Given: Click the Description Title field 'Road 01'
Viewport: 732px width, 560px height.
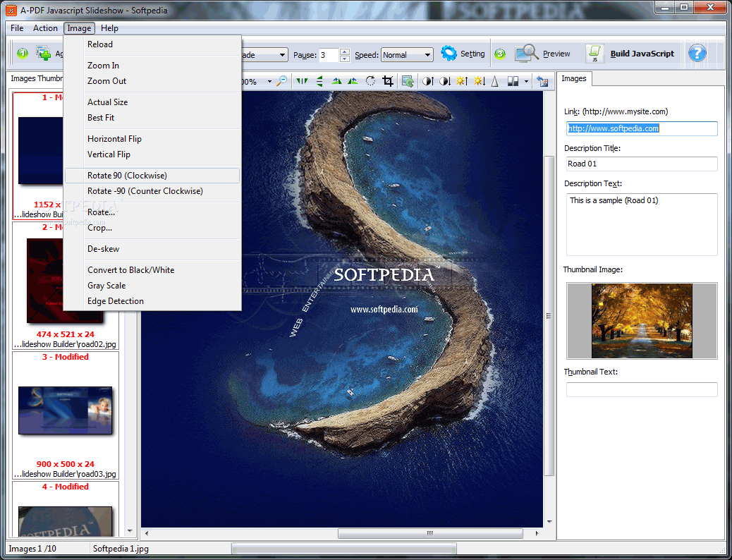Looking at the screenshot, I should click(642, 164).
